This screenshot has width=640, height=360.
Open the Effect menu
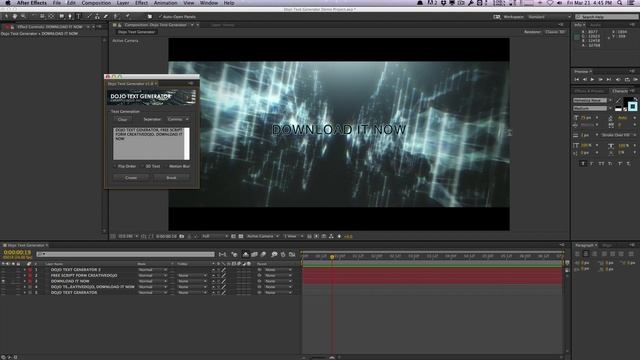point(142,3)
